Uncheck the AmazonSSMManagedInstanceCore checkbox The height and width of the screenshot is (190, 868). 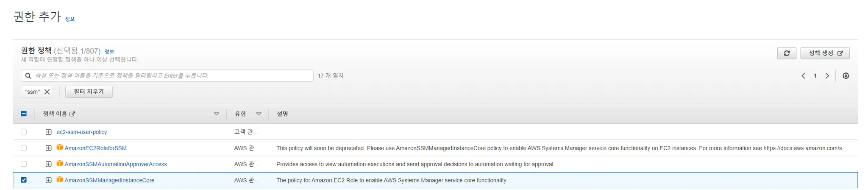pyautogui.click(x=24, y=180)
